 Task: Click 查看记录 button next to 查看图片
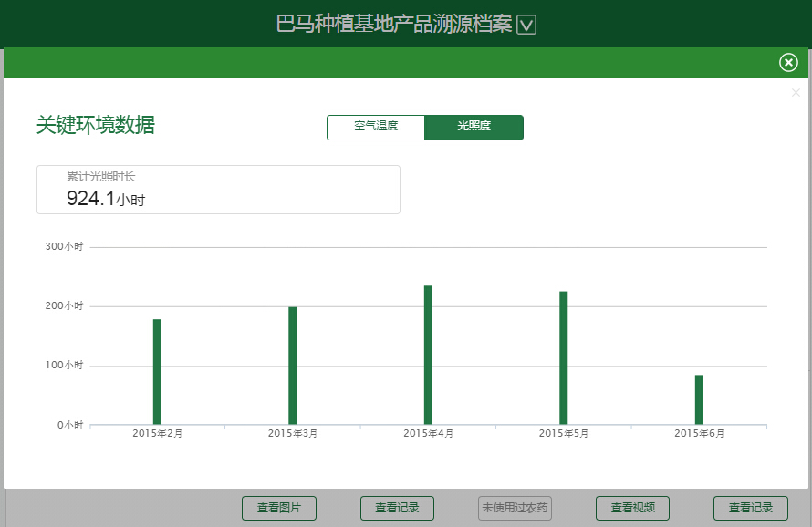(397, 508)
